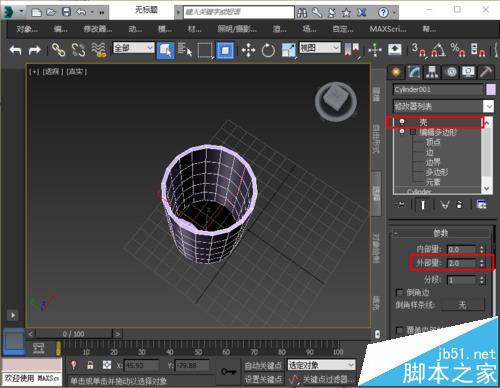The height and width of the screenshot is (388, 500).
Task: Switch to the Hierarchy command panel tab
Action: pos(432,72)
